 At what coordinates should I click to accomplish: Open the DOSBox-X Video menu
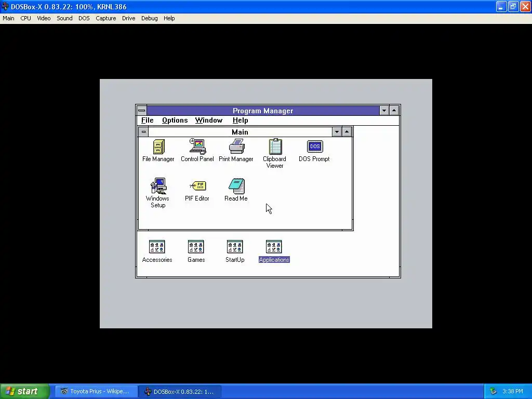(44, 18)
